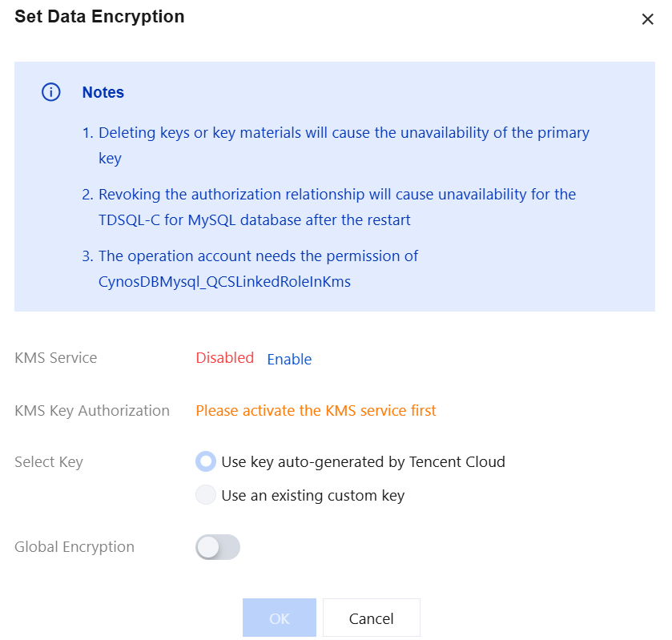Click the info icon beside Notes

(50, 92)
